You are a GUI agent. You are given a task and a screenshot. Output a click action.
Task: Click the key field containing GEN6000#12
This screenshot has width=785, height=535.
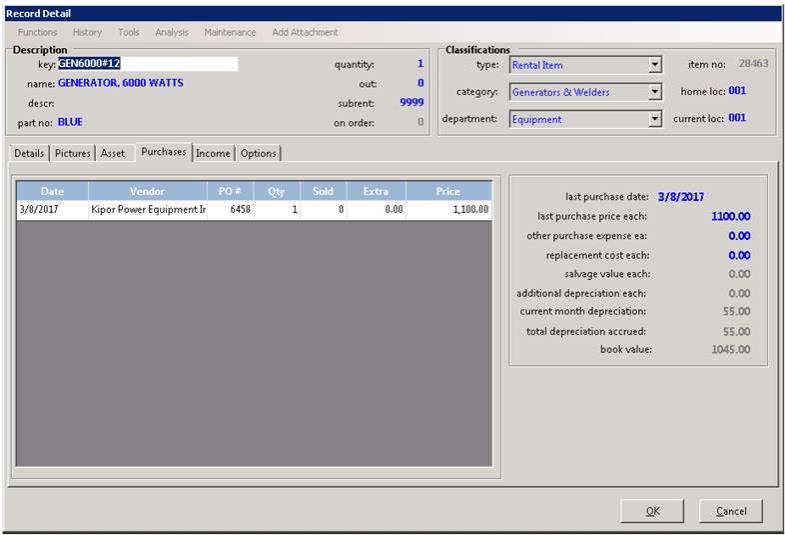click(147, 64)
